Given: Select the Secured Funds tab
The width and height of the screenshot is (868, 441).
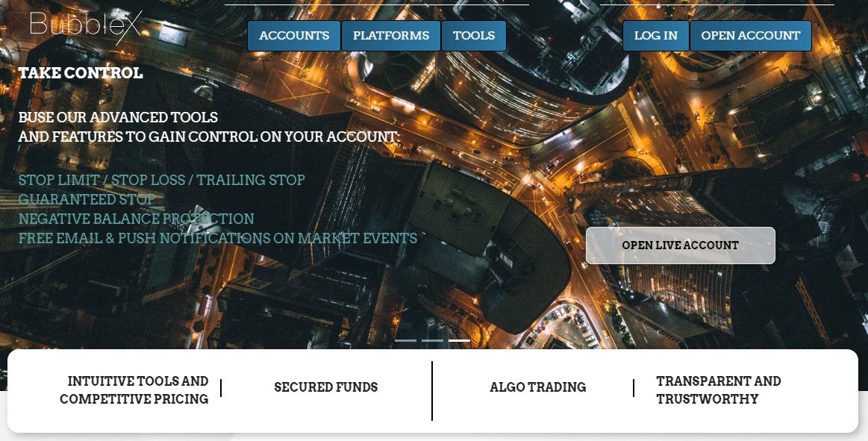Looking at the screenshot, I should (326, 387).
